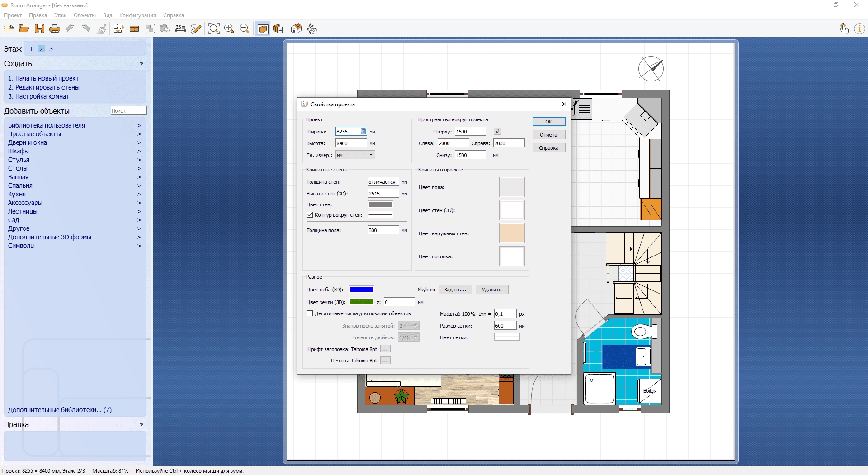Screen dimensions: 868x475
Task: Open the Объекты menu
Action: click(x=85, y=15)
